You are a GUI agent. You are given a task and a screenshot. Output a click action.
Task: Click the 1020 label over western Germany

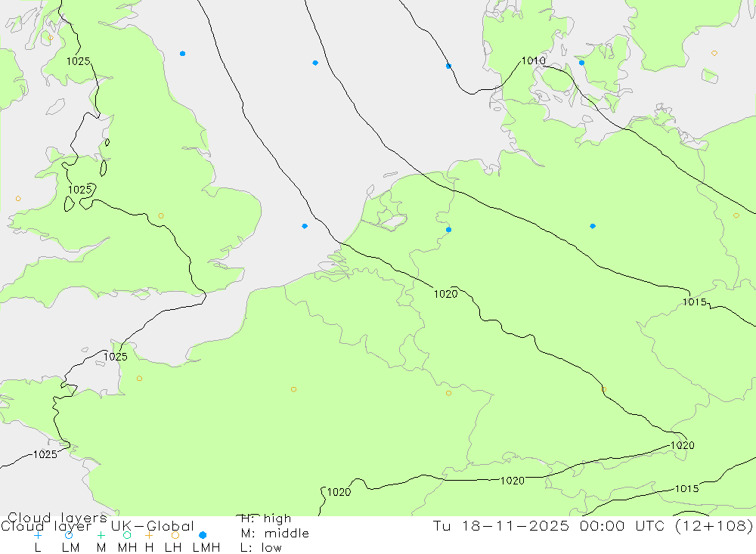point(446,294)
